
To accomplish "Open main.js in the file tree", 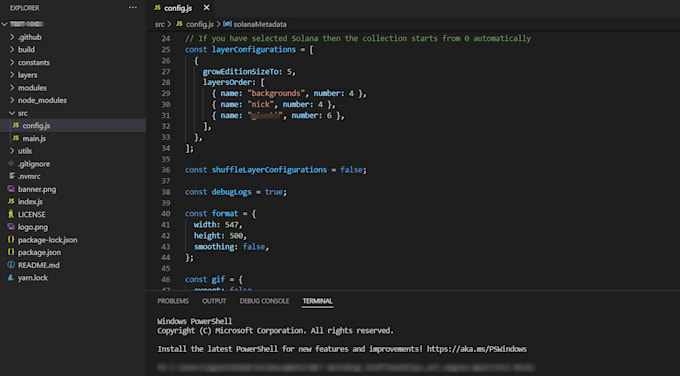I will coord(34,138).
